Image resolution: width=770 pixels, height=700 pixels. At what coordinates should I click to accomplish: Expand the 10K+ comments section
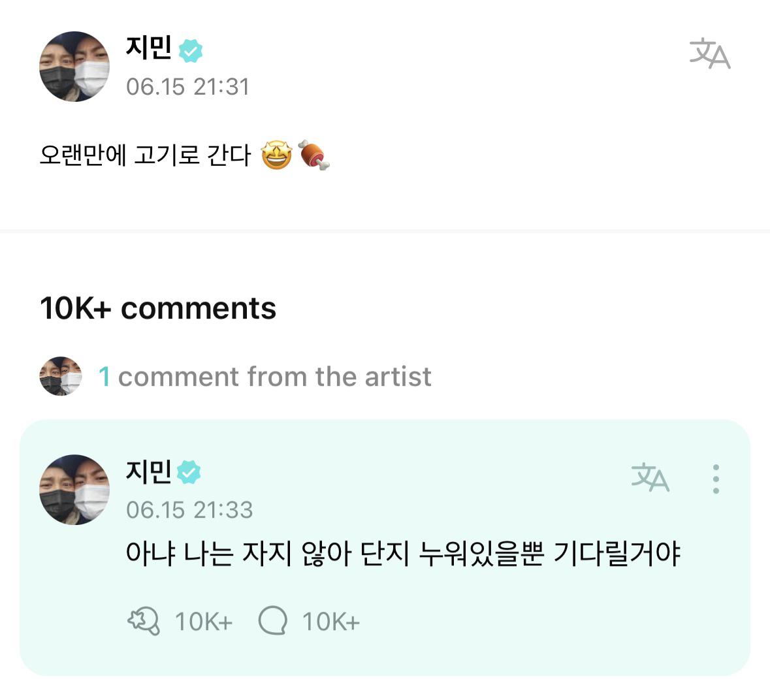158,308
